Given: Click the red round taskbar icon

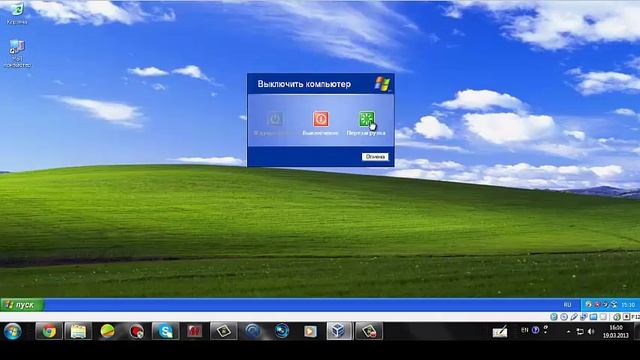Looking at the screenshot, I should pos(136,331).
